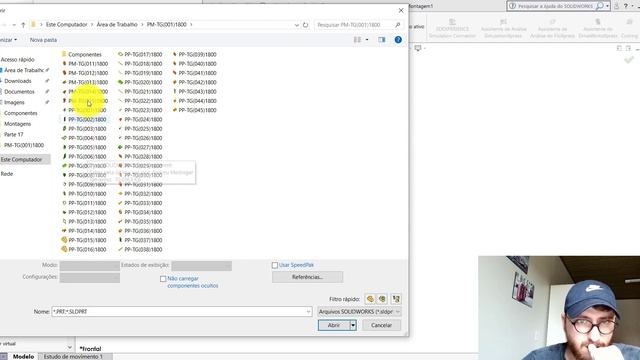Click Cancelar button
Image resolution: width=640 pixels, height=360 pixels.
point(381,325)
